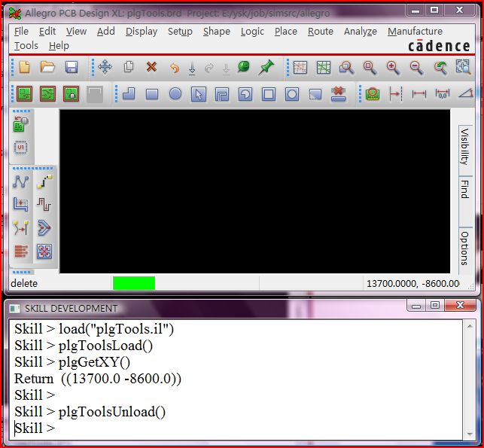Viewport: 484px width, 448px height.
Task: Click the coordinates readout 13700.0000, -8600.00
Action: click(x=412, y=283)
